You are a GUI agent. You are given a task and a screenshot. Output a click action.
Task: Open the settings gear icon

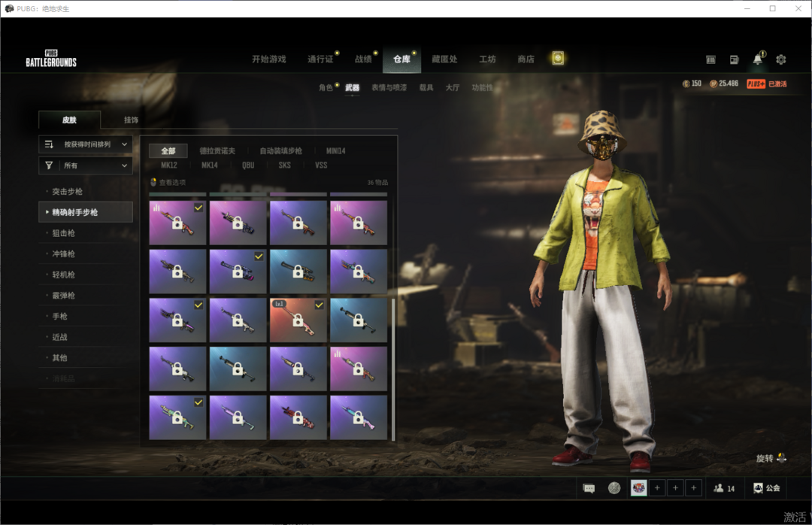click(x=781, y=59)
